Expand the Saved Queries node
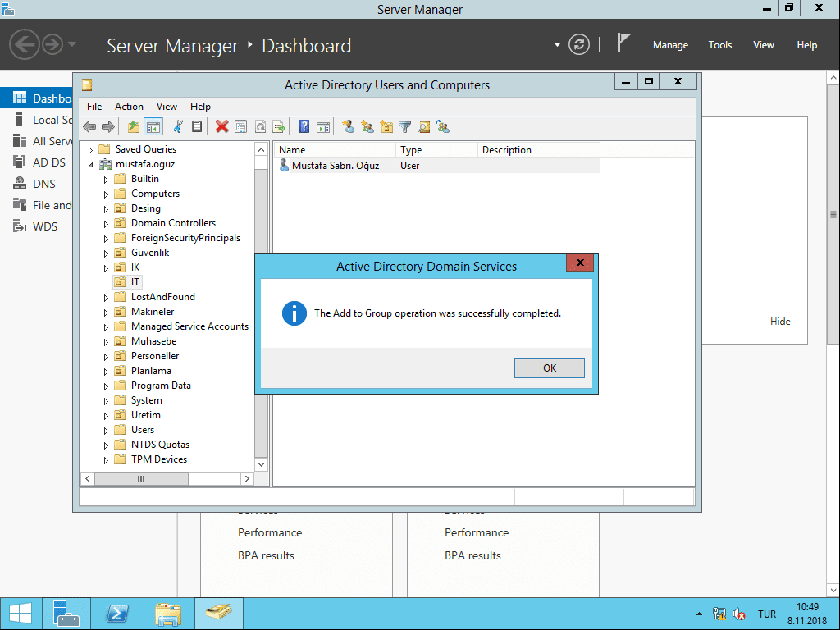This screenshot has height=630, width=840. (90, 150)
